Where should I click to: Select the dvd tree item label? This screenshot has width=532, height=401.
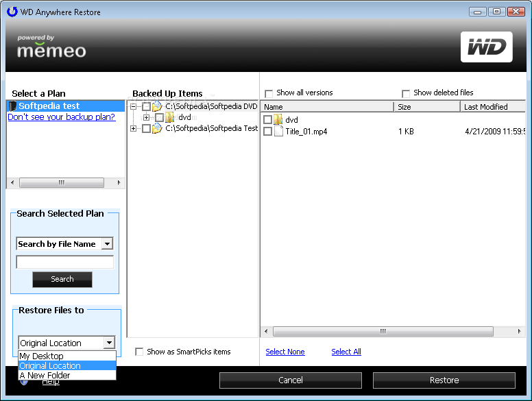point(185,117)
